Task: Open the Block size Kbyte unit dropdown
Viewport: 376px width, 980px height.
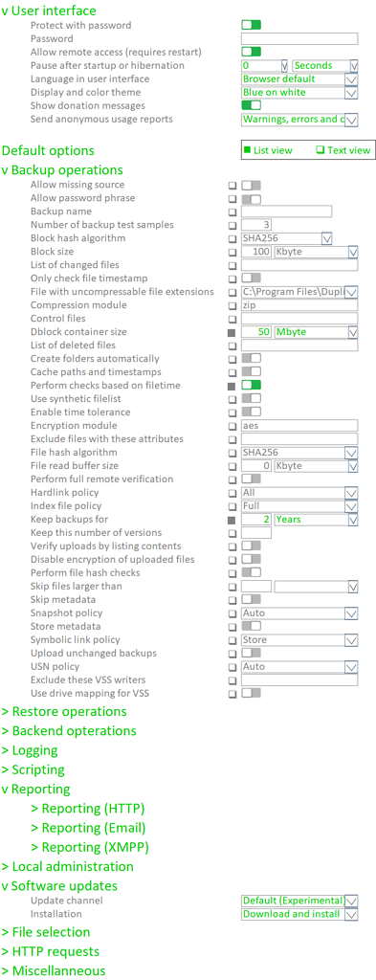Action: pyautogui.click(x=316, y=252)
